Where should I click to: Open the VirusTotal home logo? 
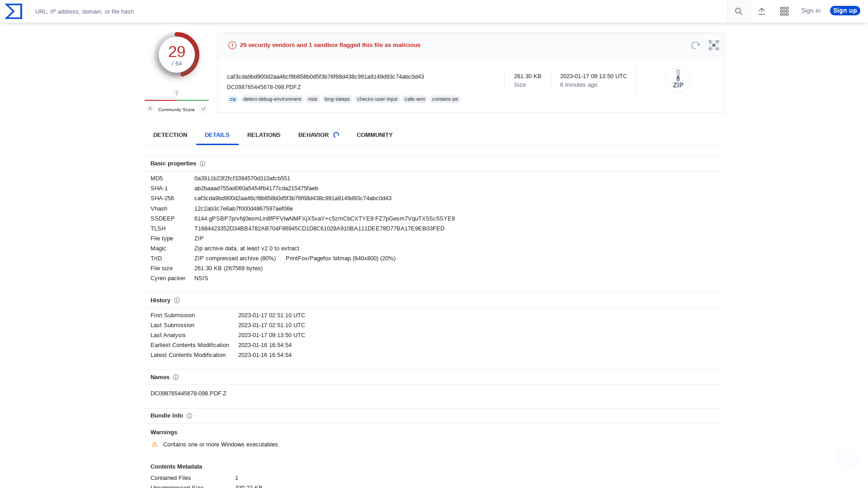(x=13, y=11)
